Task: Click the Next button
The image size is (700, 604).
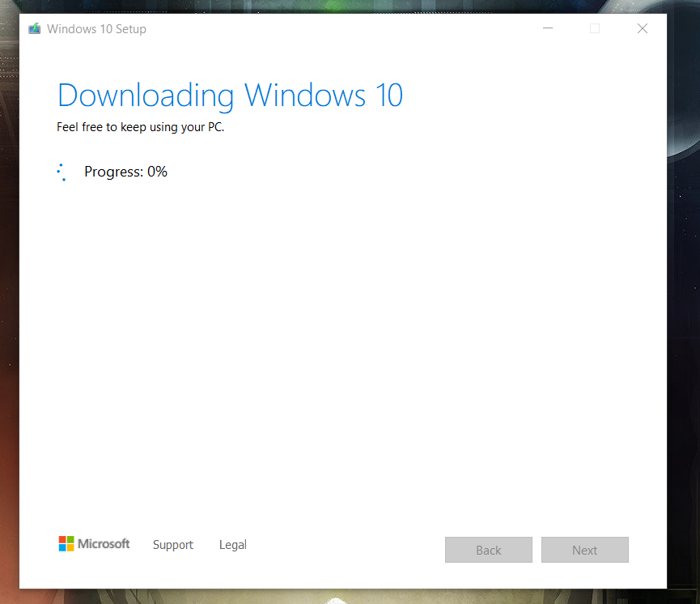Action: (585, 550)
